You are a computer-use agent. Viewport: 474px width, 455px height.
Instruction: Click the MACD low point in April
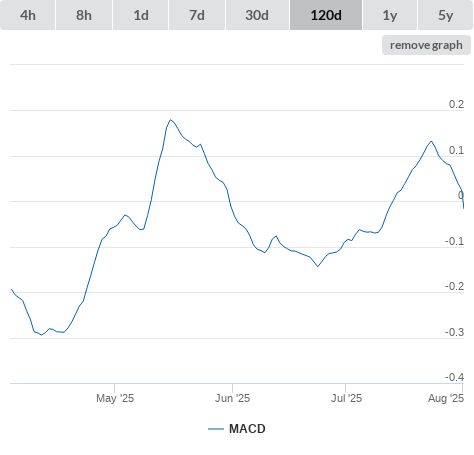click(x=42, y=335)
